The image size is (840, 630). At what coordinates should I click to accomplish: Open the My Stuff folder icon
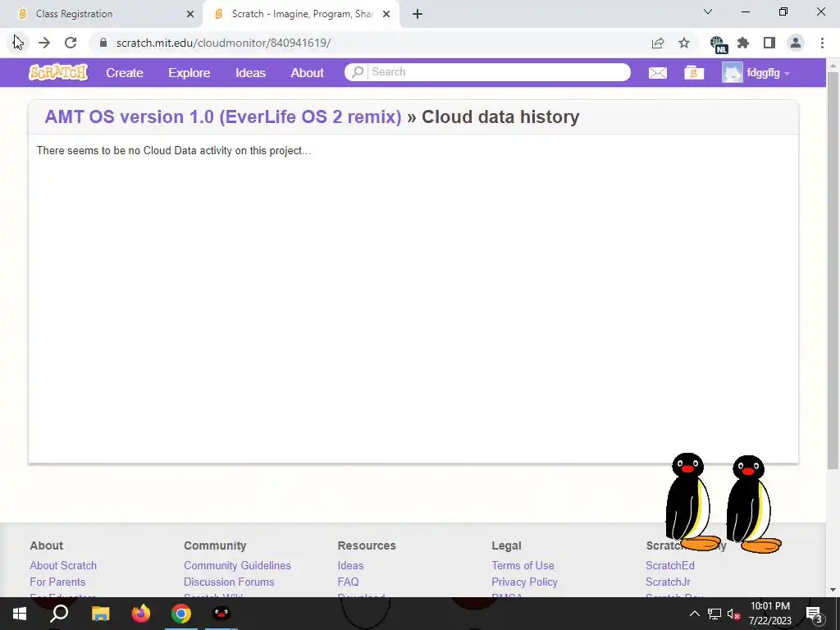pyautogui.click(x=694, y=73)
